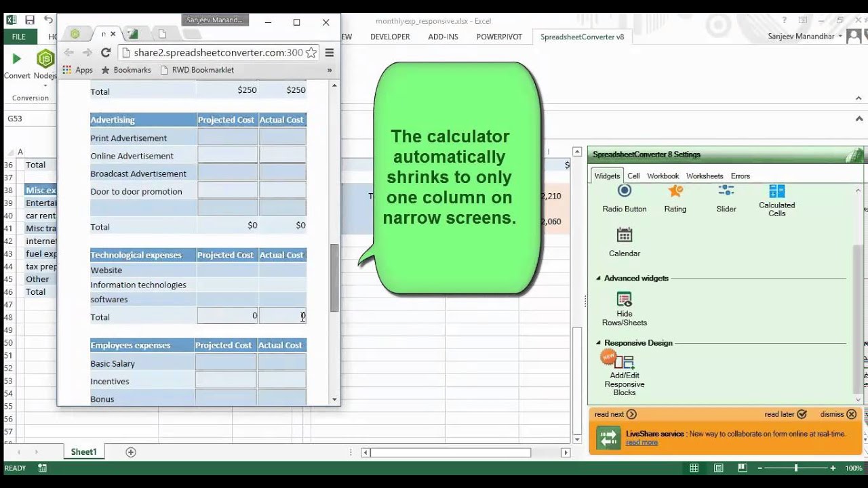
Task: Open LiveShare read more link
Action: pyautogui.click(x=642, y=443)
